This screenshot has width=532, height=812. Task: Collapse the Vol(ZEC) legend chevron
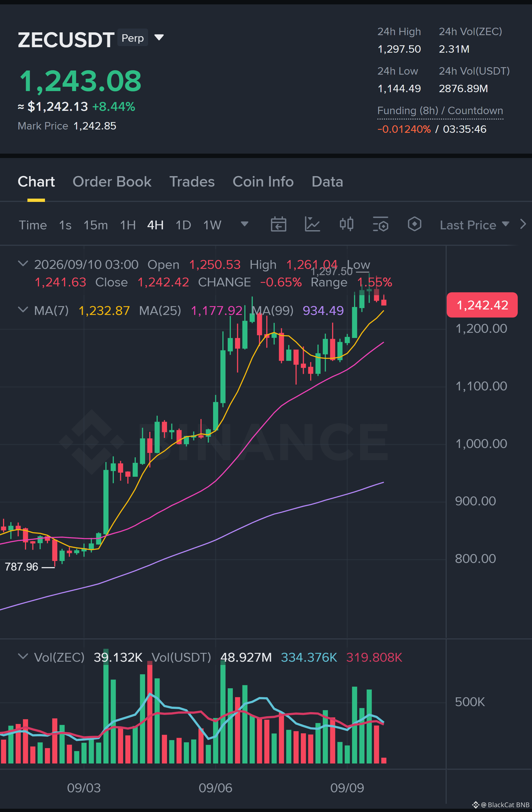pos(23,656)
